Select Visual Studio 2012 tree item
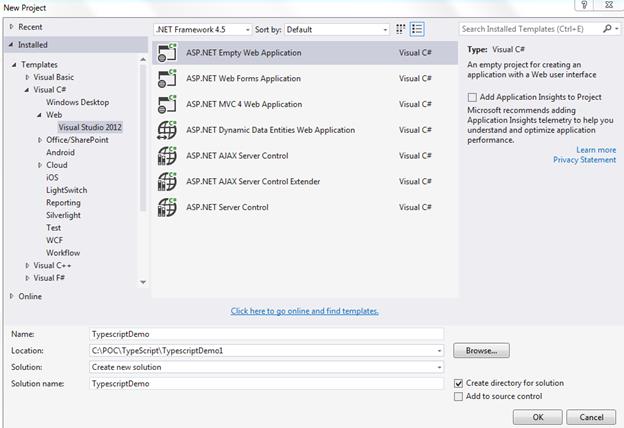The width and height of the screenshot is (624, 428). [90, 127]
